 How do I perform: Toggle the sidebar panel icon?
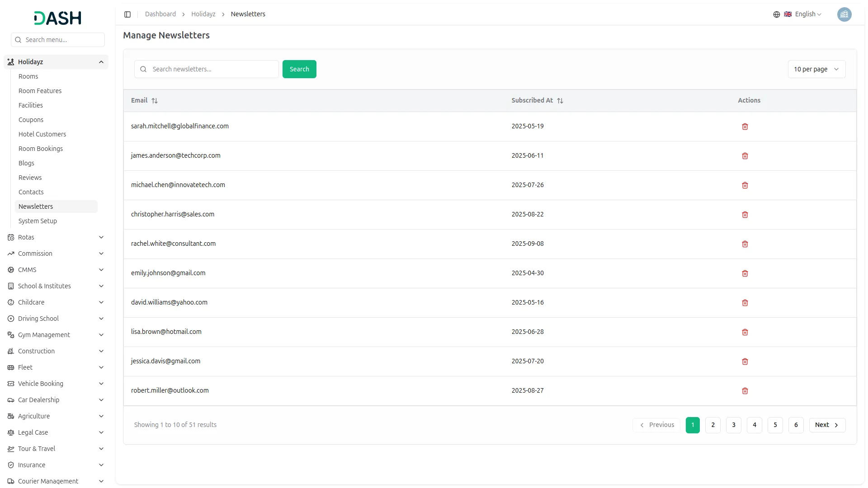tap(127, 14)
